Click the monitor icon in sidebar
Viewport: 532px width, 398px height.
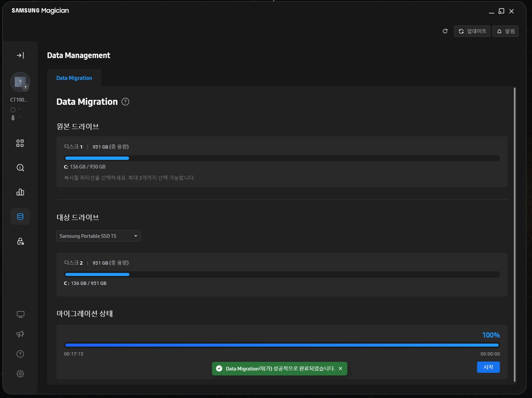[x=20, y=314]
